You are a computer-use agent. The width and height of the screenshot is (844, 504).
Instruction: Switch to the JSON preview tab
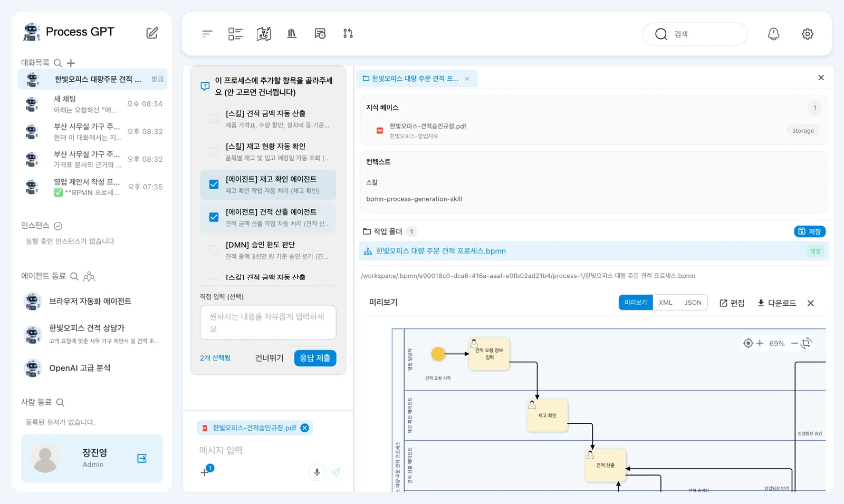(x=693, y=303)
